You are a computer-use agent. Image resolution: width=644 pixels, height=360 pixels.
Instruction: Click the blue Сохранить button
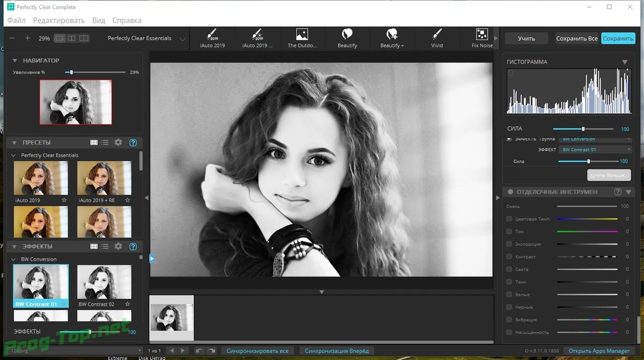click(618, 38)
